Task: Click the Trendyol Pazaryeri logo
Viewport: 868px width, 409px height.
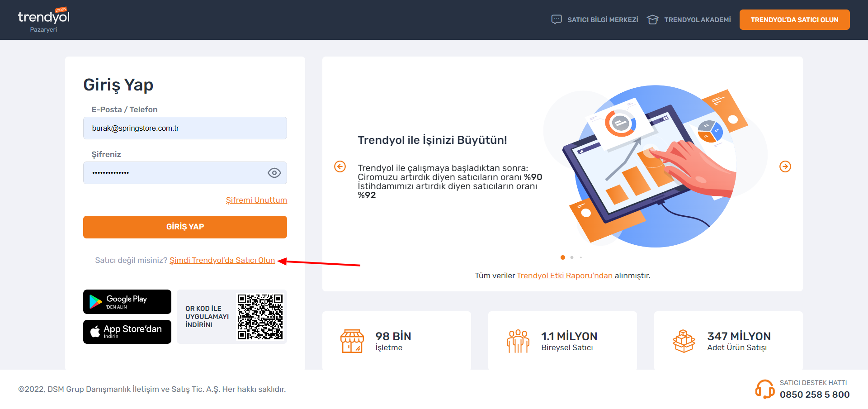Action: click(43, 20)
